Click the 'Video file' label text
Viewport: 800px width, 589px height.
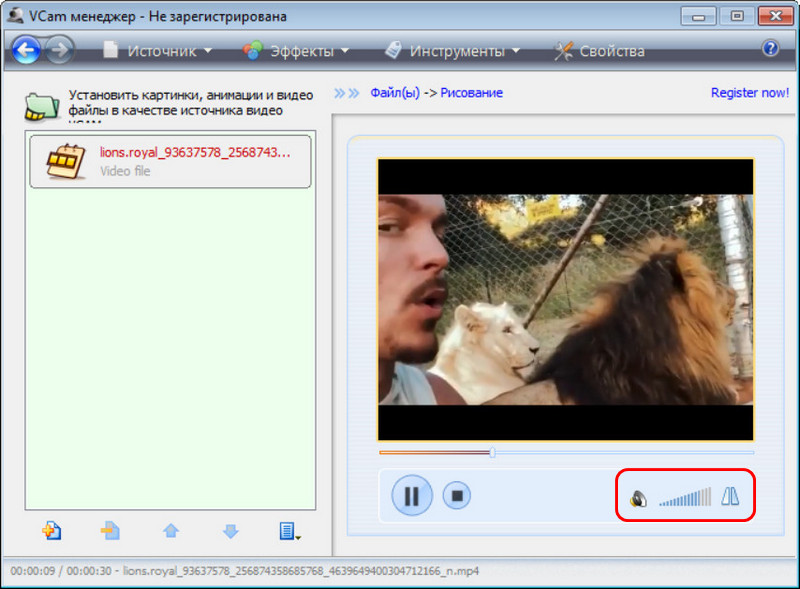125,171
